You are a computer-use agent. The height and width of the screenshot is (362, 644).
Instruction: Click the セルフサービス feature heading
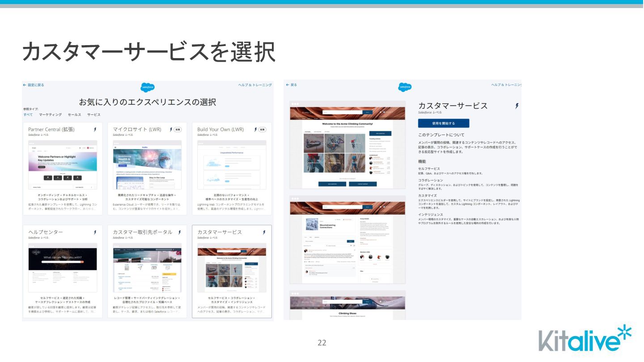(429, 168)
